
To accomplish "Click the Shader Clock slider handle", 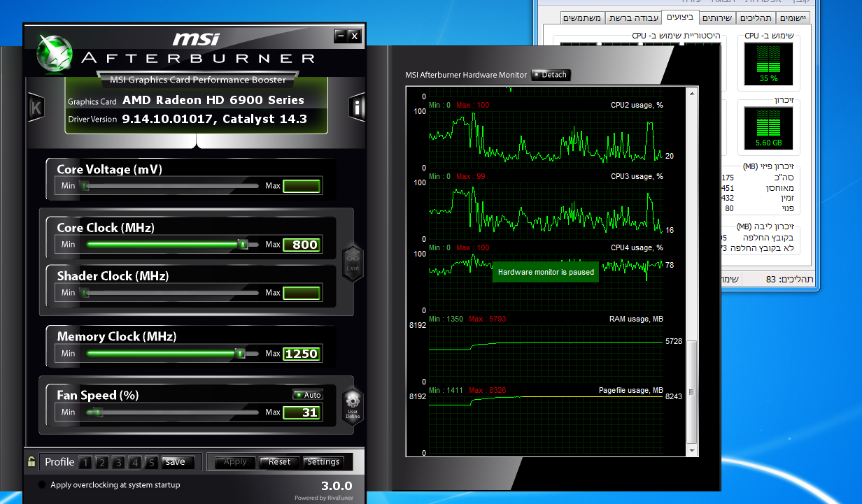I will click(x=85, y=293).
